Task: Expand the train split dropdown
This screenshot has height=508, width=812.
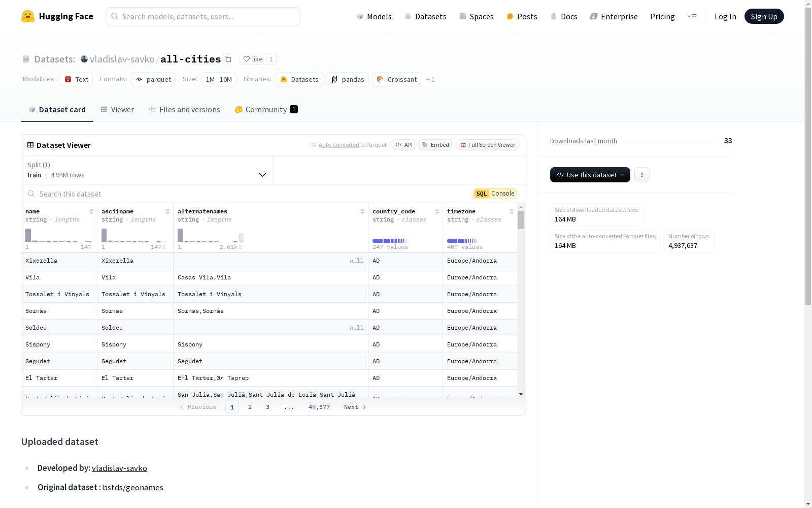Action: 147,170
